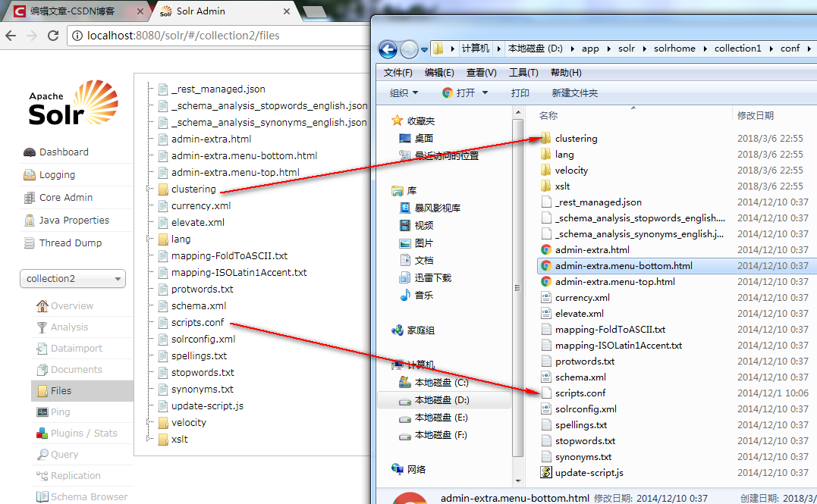Viewport: 817px width, 504px height.
Task: Click the Java Properties icon
Action: (x=30, y=221)
